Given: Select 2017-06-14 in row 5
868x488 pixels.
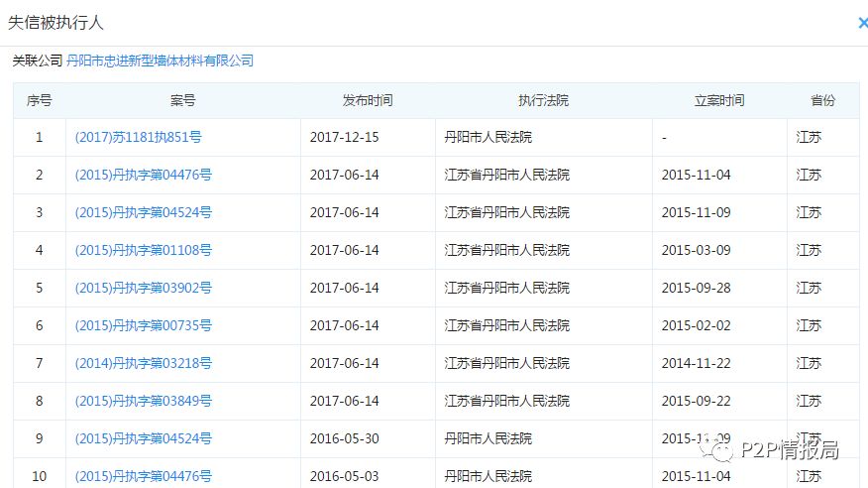Looking at the screenshot, I should [x=344, y=288].
